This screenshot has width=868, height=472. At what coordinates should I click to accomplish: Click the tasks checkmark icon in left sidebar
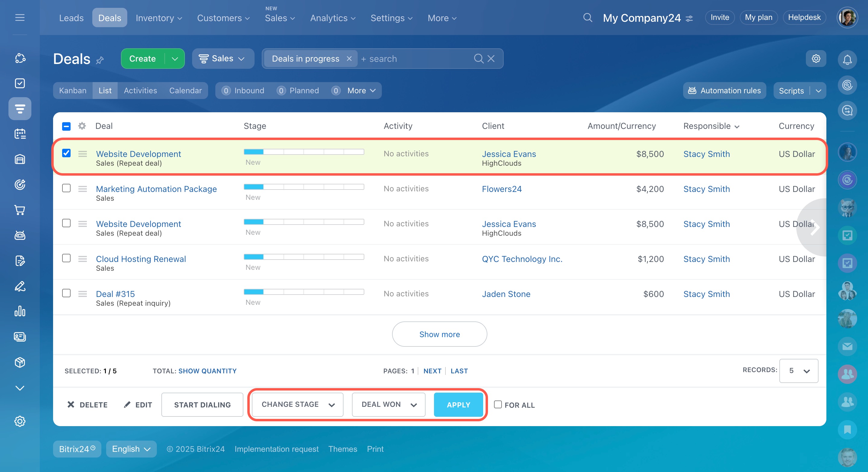(20, 83)
